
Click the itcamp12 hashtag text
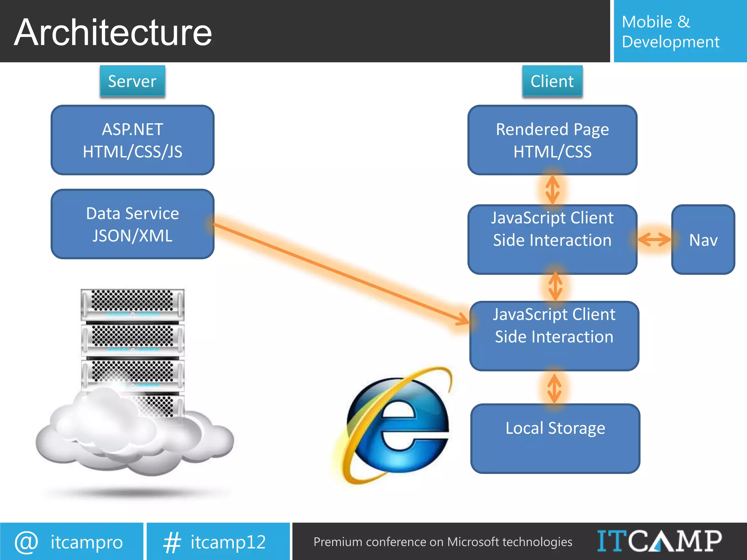[x=228, y=542]
